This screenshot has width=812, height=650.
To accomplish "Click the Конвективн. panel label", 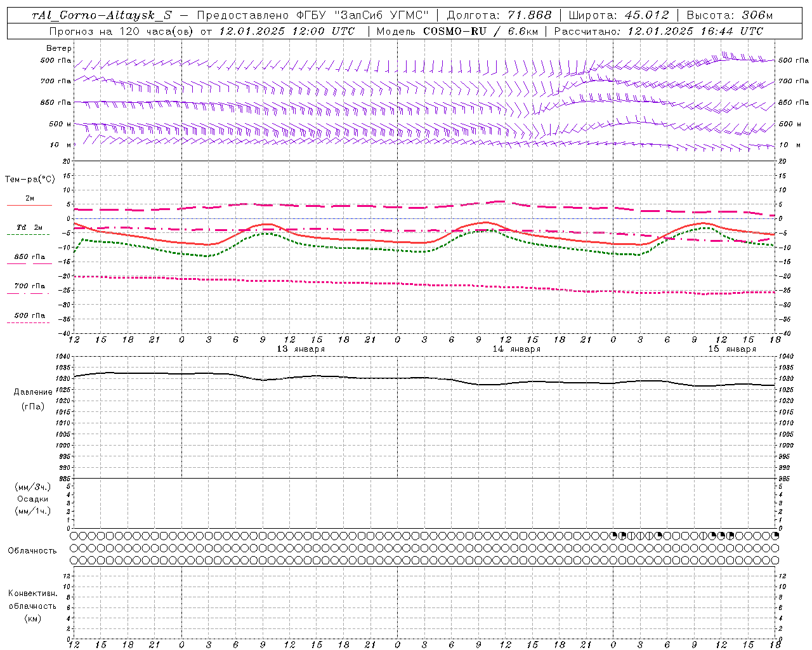I will point(33,594).
